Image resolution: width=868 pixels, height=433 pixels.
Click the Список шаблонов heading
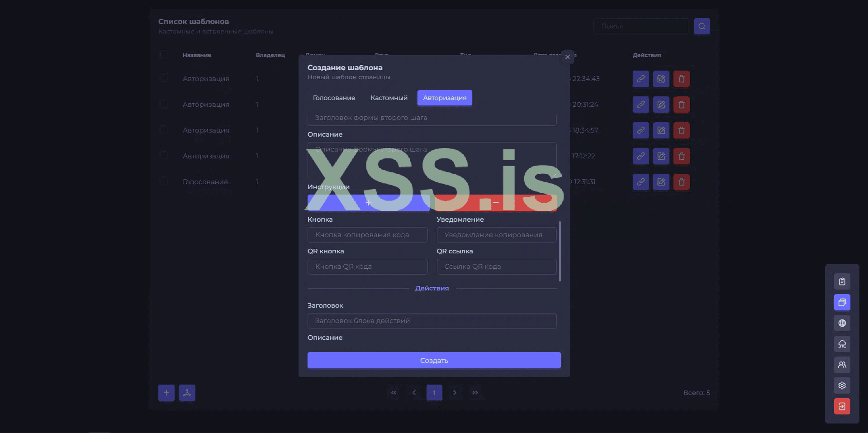coord(194,21)
